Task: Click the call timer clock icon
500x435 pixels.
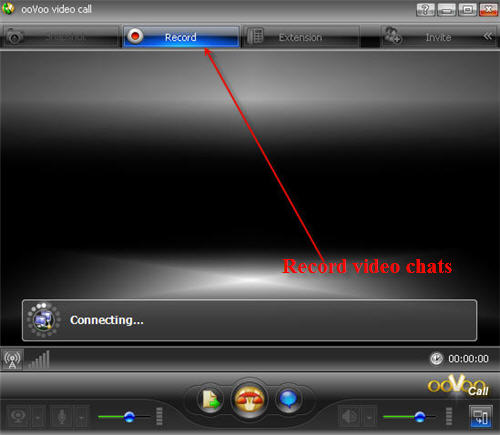Action: (x=436, y=359)
